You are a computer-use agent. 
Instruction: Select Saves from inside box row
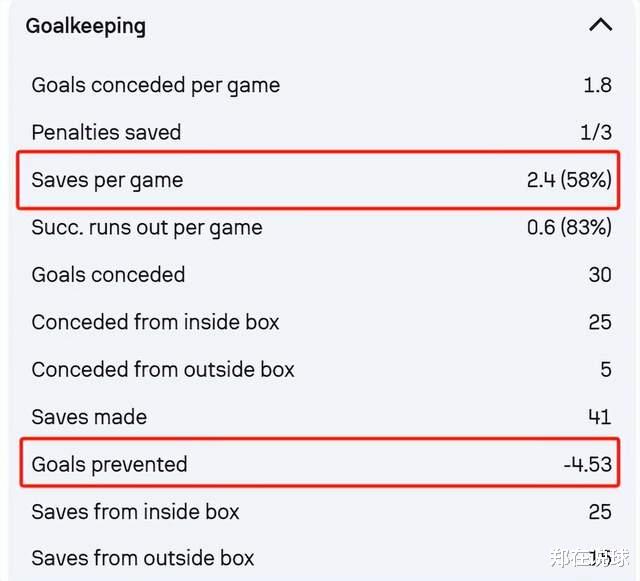[x=321, y=512]
